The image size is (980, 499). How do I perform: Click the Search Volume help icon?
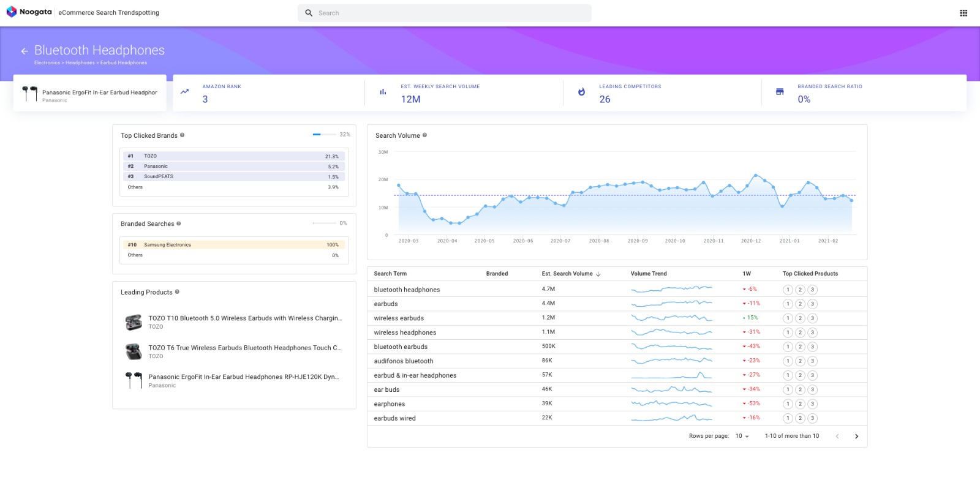click(x=424, y=135)
